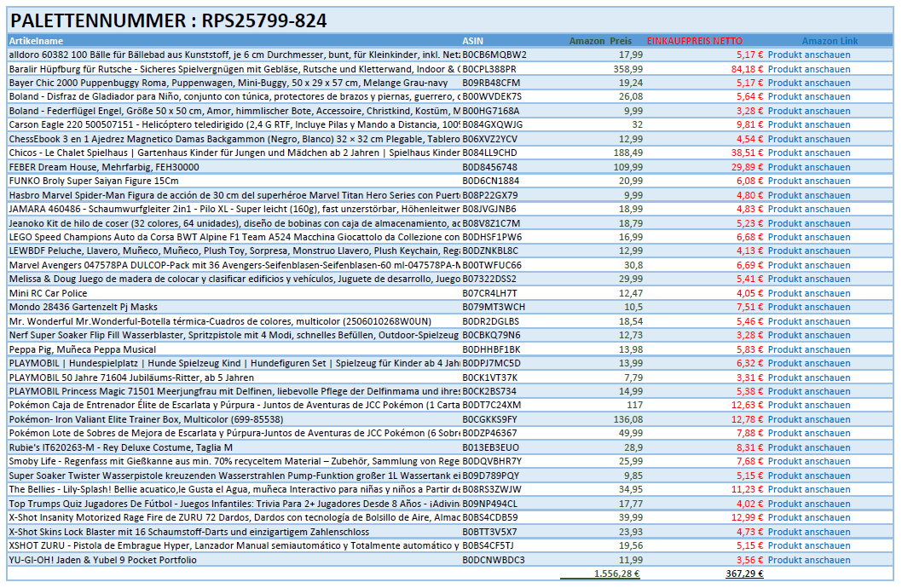Click the total Amazon price 1.556,28 €

tap(616, 574)
